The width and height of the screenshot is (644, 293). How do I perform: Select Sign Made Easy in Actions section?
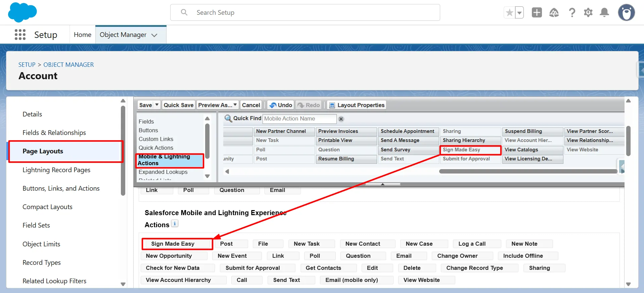tap(177, 244)
